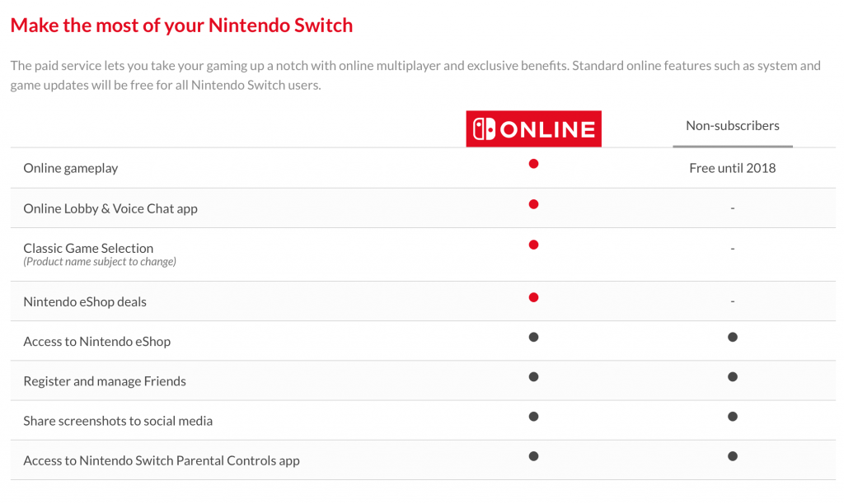Click red dot for Nintendo eShop deals
This screenshot has height=504, width=844.
tap(533, 297)
